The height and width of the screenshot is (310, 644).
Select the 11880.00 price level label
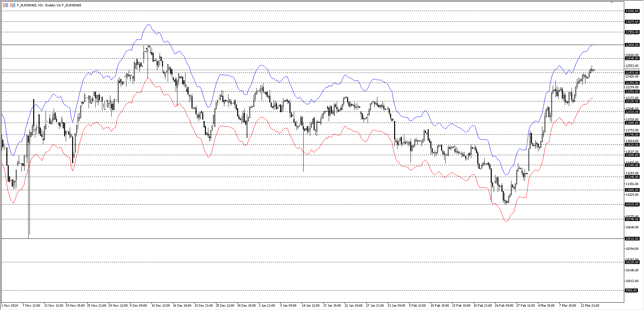tap(632, 123)
